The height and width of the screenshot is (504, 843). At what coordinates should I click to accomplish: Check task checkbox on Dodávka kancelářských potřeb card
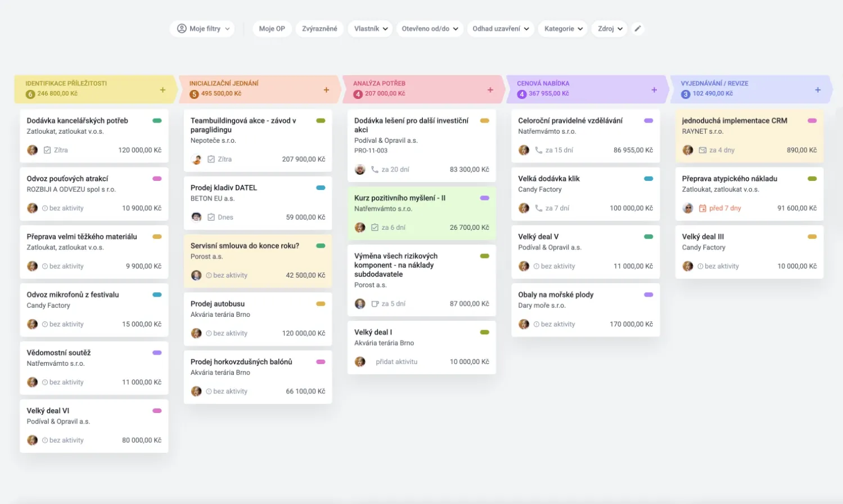pos(47,150)
